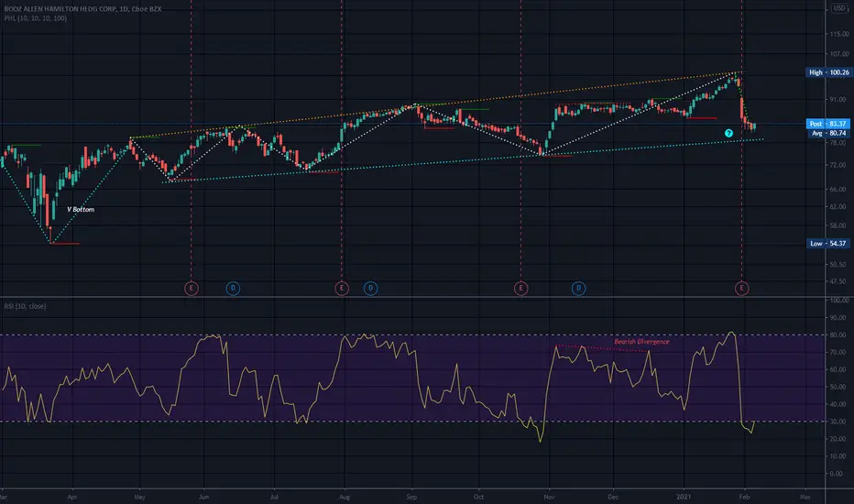Screen dimensions: 854x504
Task: Click the dividend D marker in late November
Action: pos(578,289)
